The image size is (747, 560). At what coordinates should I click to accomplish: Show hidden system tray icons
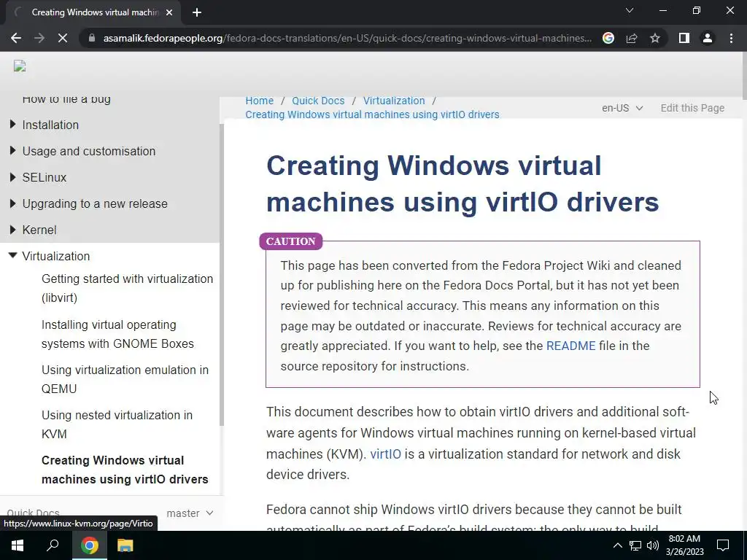click(617, 545)
